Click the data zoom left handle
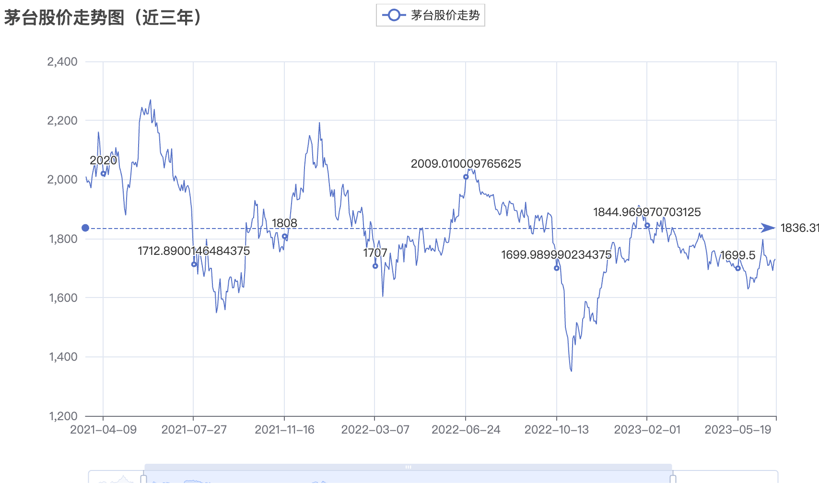Screen dimensions: 819x504 click(143, 479)
